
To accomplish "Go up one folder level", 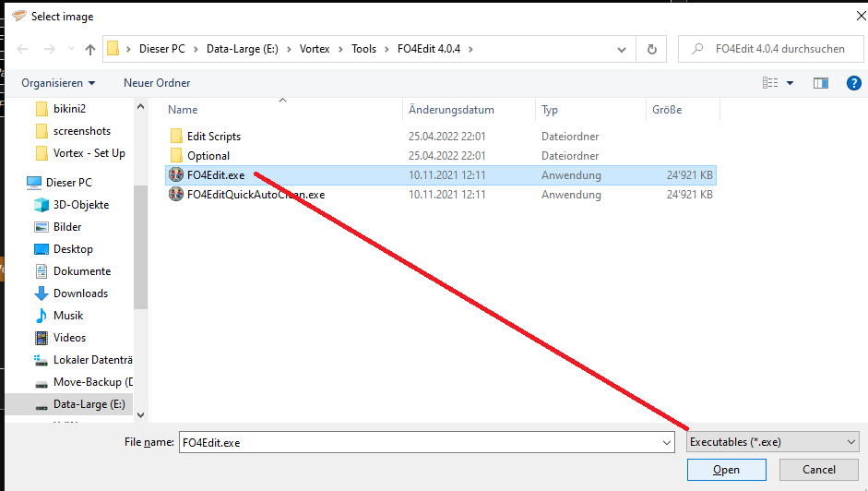I will (90, 49).
